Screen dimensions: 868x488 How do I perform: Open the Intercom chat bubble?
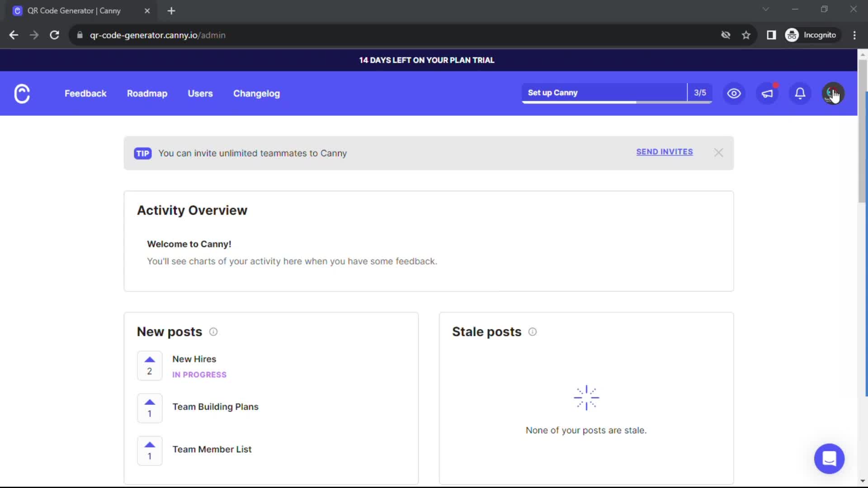(830, 459)
